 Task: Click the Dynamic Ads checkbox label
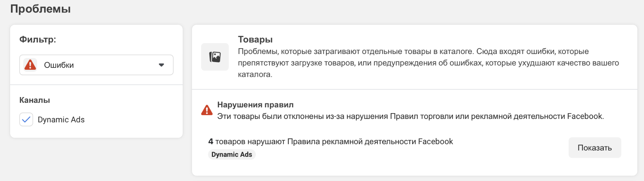click(61, 120)
